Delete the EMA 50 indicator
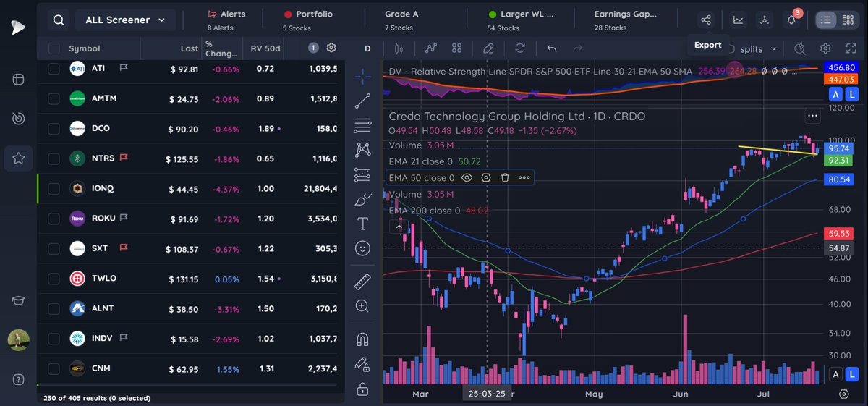The height and width of the screenshot is (406, 868). tap(505, 177)
